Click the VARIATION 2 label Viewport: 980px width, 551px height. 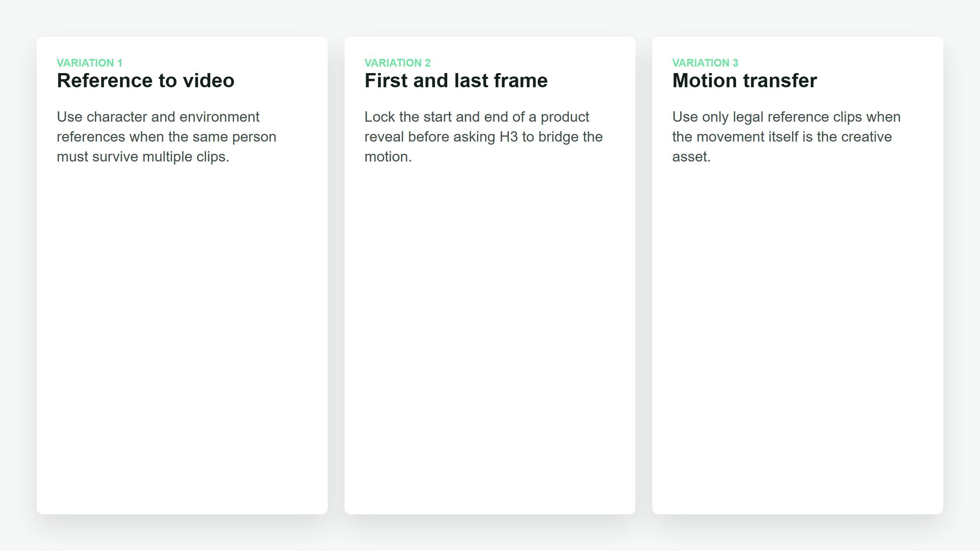tap(397, 63)
